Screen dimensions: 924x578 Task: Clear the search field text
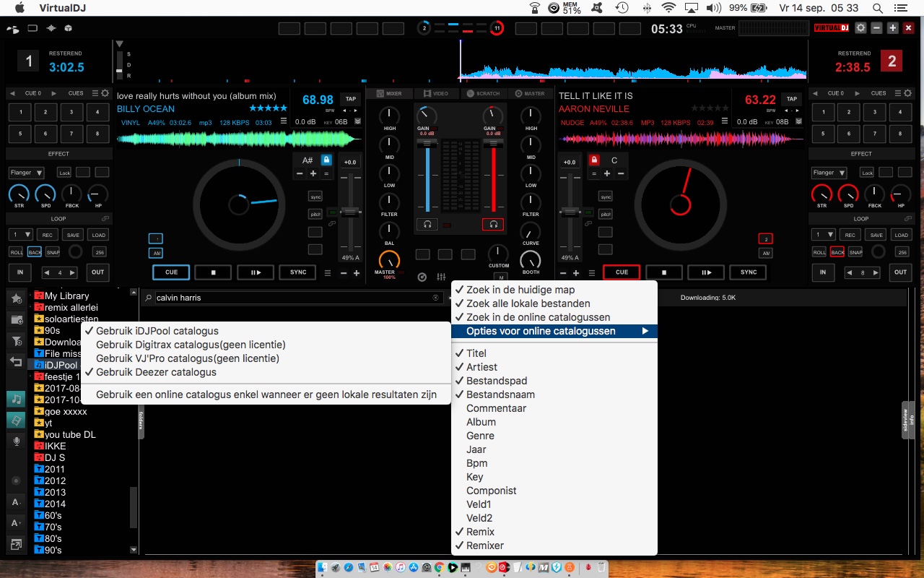pyautogui.click(x=435, y=298)
